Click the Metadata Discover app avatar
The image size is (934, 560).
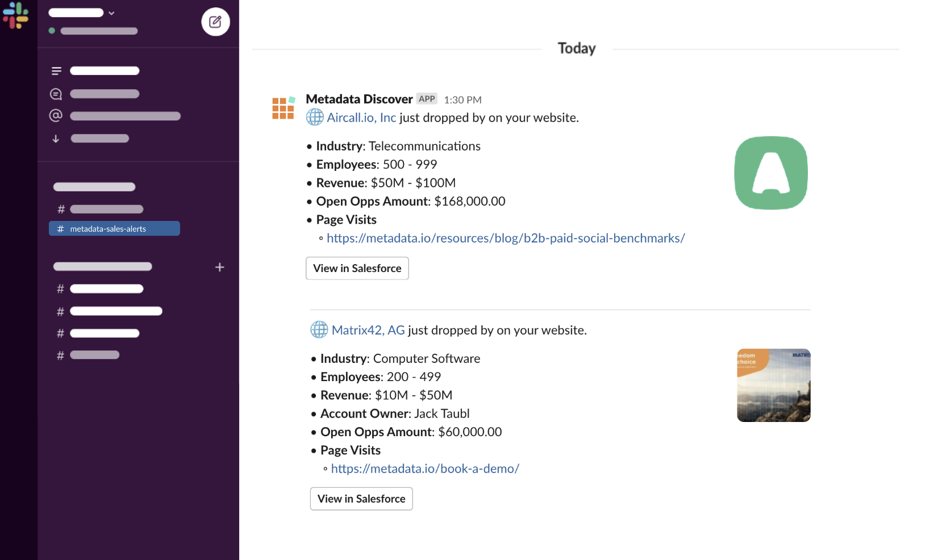pyautogui.click(x=283, y=108)
